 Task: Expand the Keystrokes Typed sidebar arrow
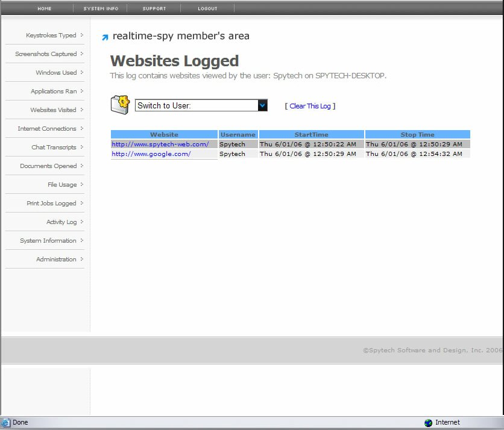81,35
